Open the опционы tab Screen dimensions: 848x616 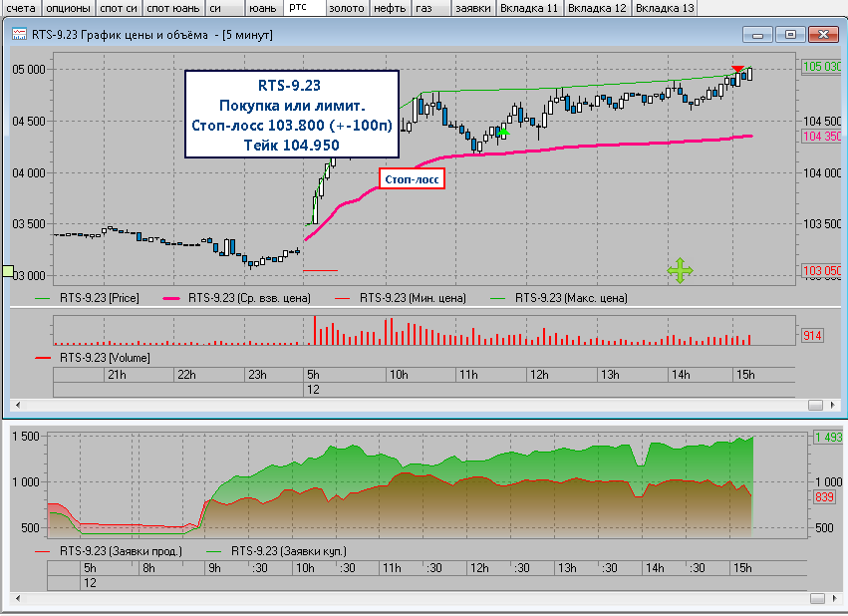pos(68,8)
